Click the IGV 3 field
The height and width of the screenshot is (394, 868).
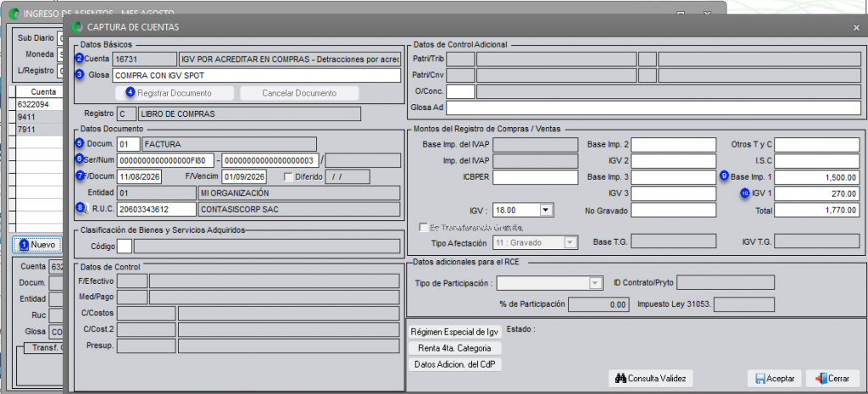click(674, 194)
